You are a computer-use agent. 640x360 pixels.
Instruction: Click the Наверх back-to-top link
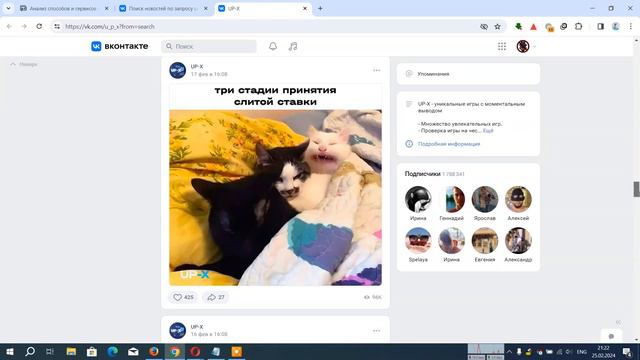pos(24,64)
